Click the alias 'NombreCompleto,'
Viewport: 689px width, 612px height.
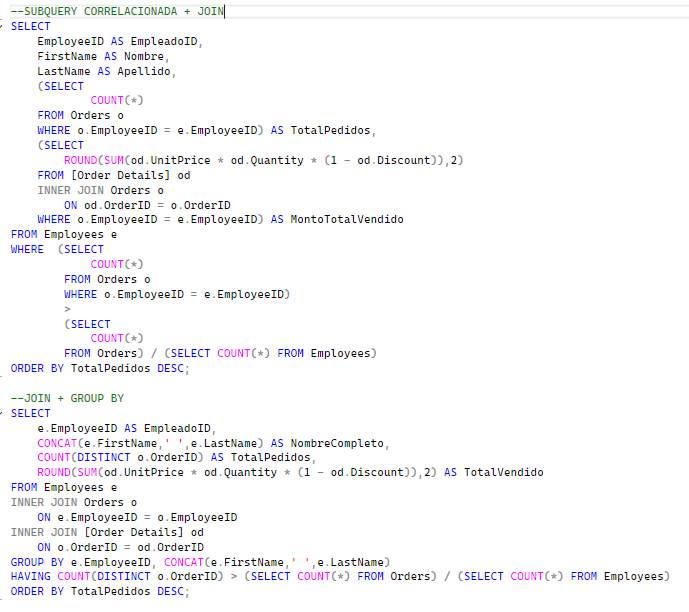click(x=340, y=443)
